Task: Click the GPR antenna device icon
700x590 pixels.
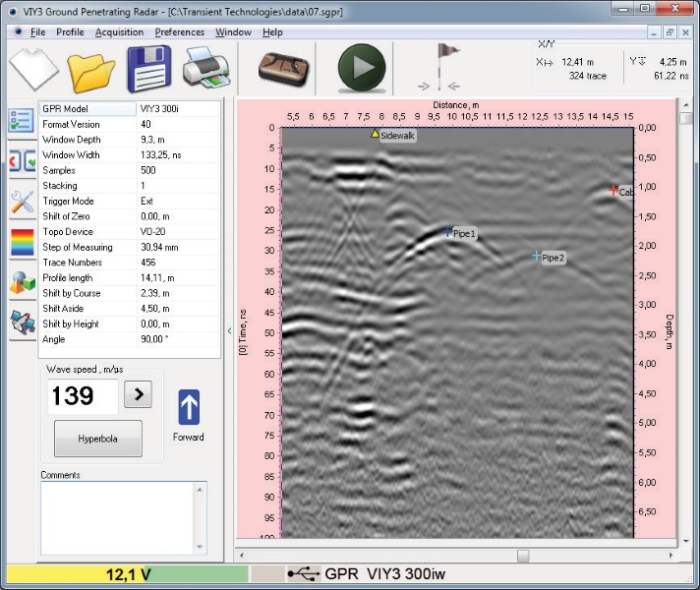Action: [283, 69]
